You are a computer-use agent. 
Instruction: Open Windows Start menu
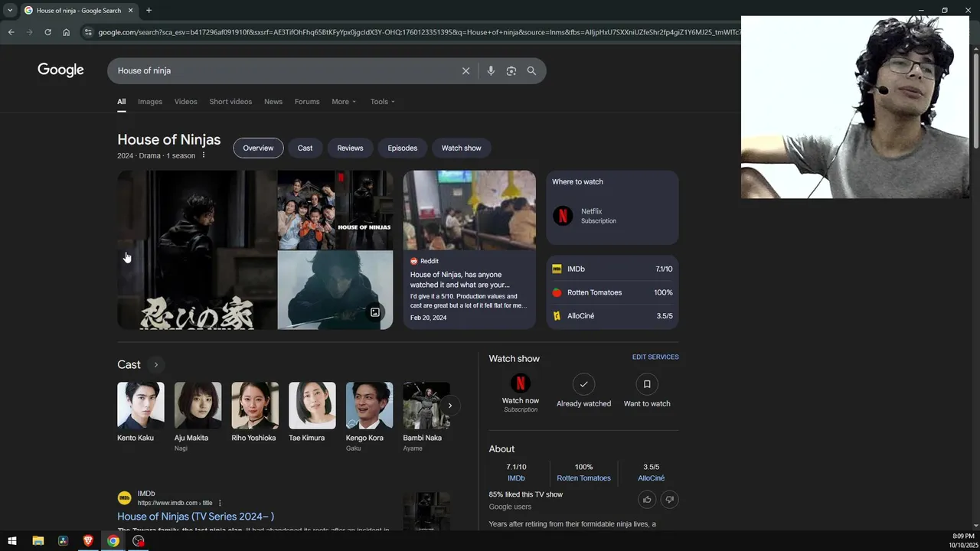(12, 541)
